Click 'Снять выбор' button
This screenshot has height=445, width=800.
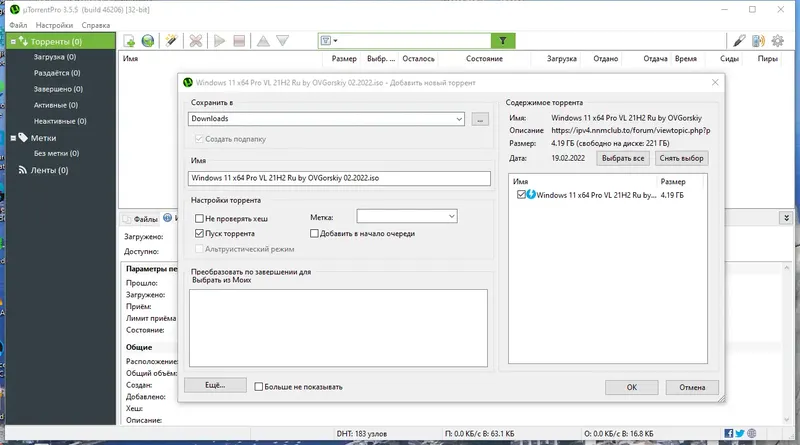(x=681, y=158)
